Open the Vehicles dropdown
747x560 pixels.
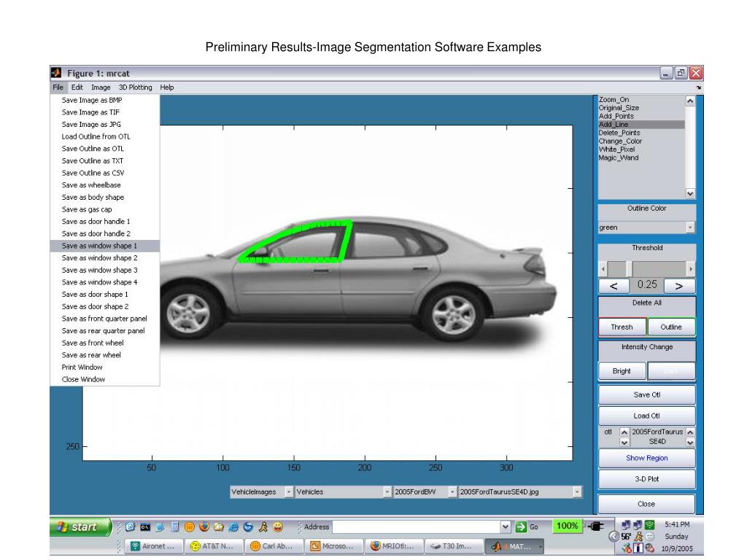pyautogui.click(x=344, y=492)
